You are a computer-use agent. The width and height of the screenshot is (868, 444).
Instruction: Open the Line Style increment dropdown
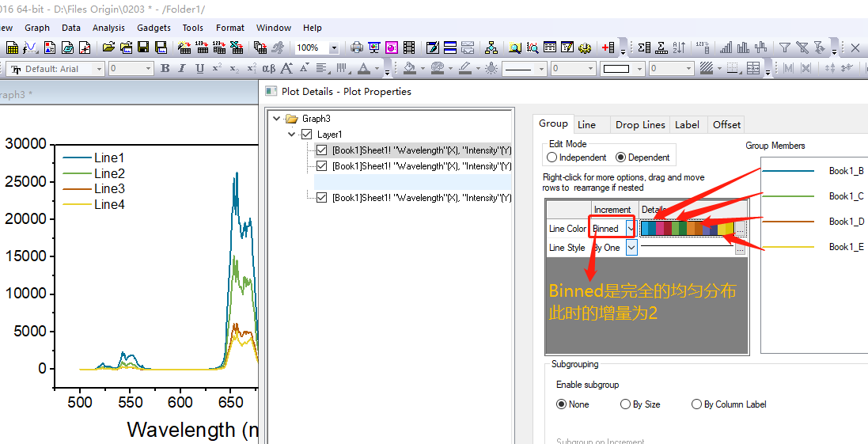[x=631, y=248]
